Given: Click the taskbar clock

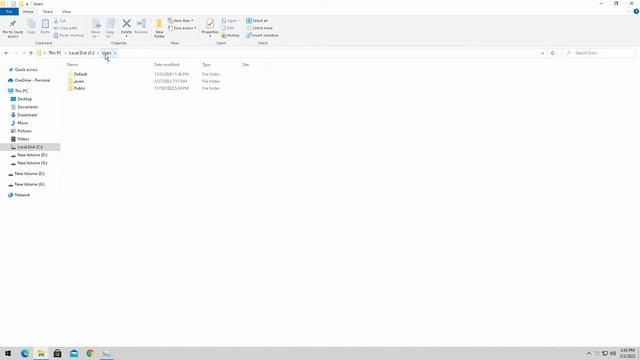Looking at the screenshot, I should point(627,353).
